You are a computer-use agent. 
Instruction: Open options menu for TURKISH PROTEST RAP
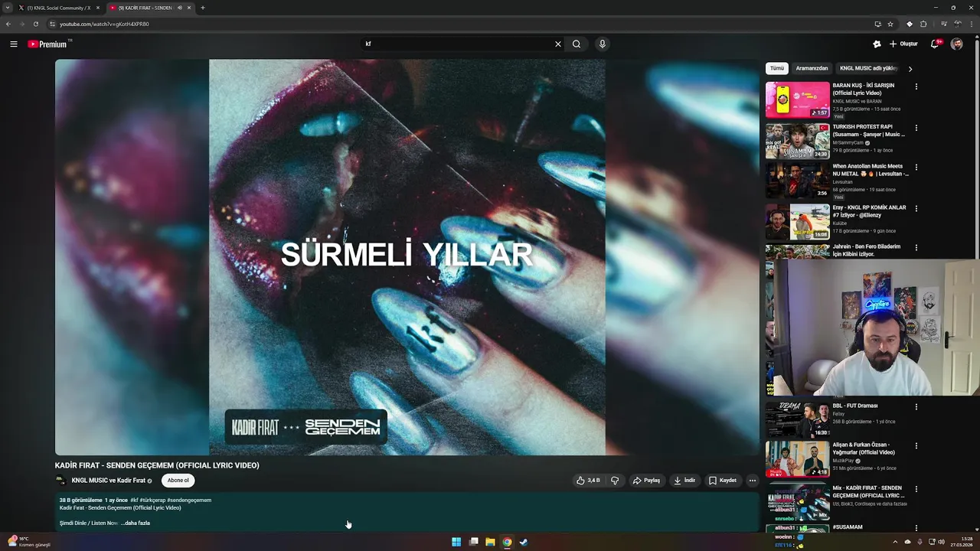point(916,128)
